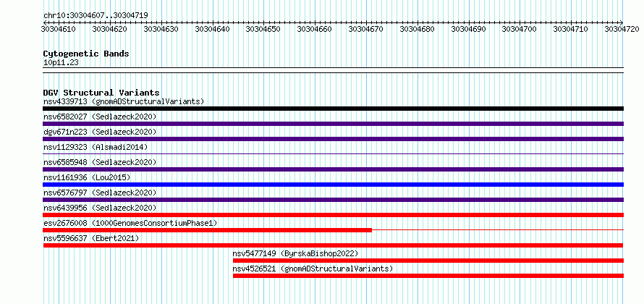Screen dimensions: 644x304
Task: Click ruler position 30304630
Action: pyautogui.click(x=161, y=29)
